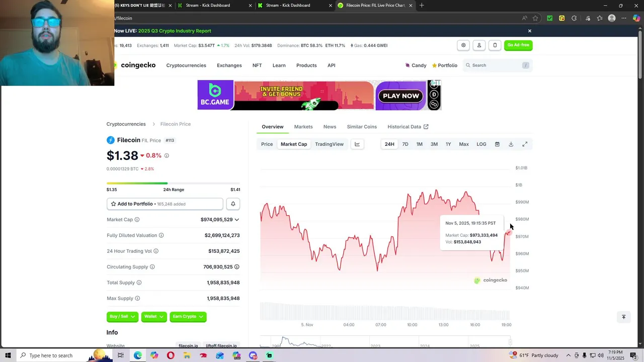Open Opera from the taskbar
Screen dimensions: 644x362
pyautogui.click(x=171, y=355)
